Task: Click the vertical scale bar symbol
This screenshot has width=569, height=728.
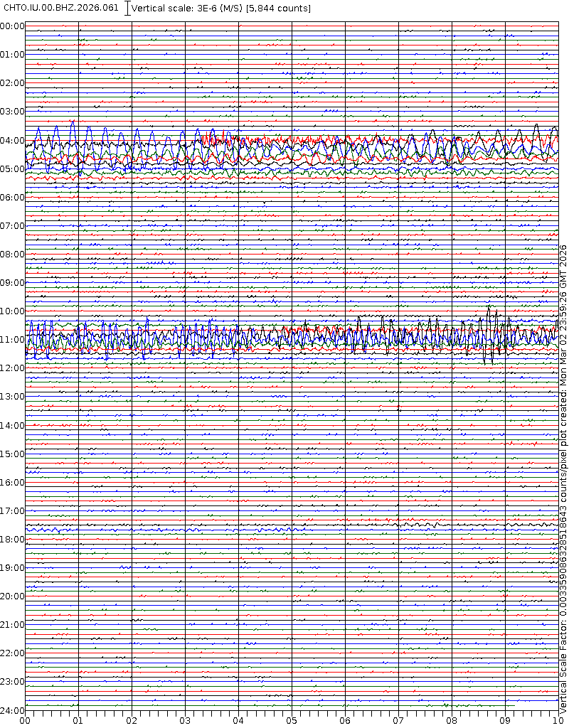Action: pyautogui.click(x=127, y=9)
